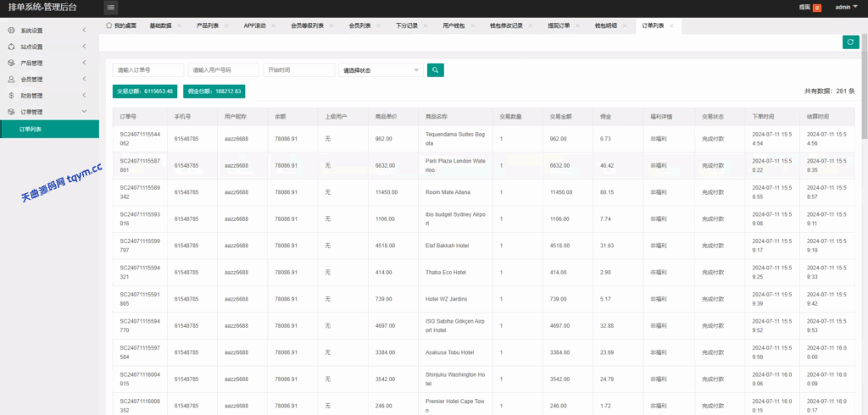Close the 用户钱包 tab
Image resolution: width=868 pixels, height=415 pixels.
472,26
